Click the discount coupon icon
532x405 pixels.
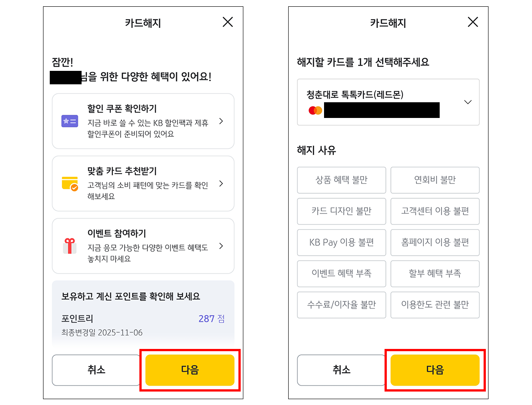click(69, 121)
